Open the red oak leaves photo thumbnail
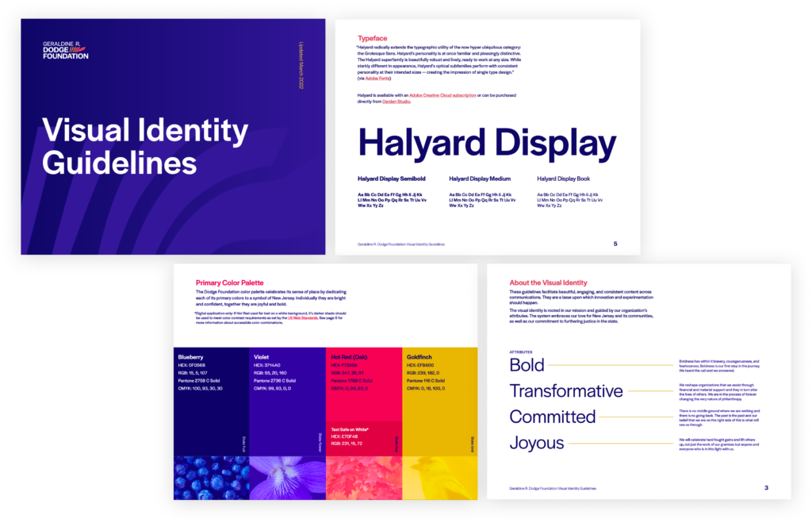This screenshot has width=812, height=523. 364,478
